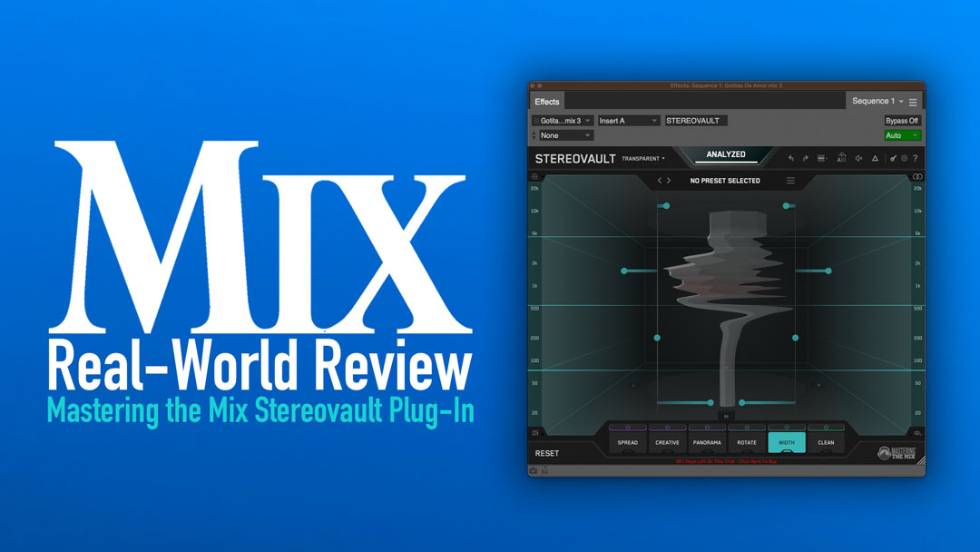
Task: Open the TRANSPARENT mode dropdown
Action: 643,159
